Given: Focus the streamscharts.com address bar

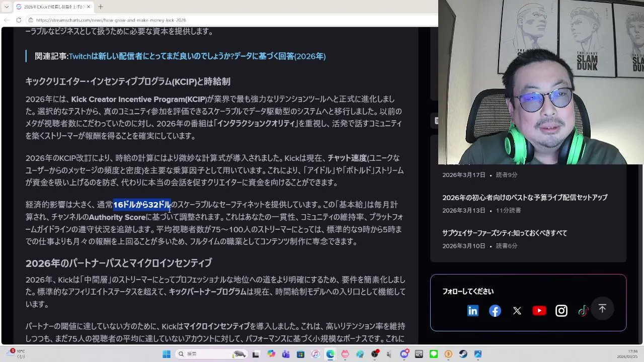Looking at the screenshot, I should 231,20.
